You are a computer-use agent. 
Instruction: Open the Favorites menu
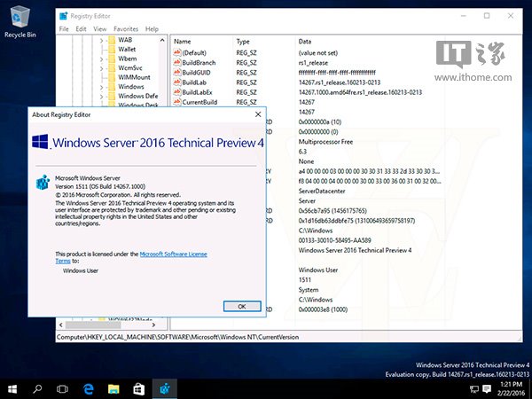click(x=126, y=29)
